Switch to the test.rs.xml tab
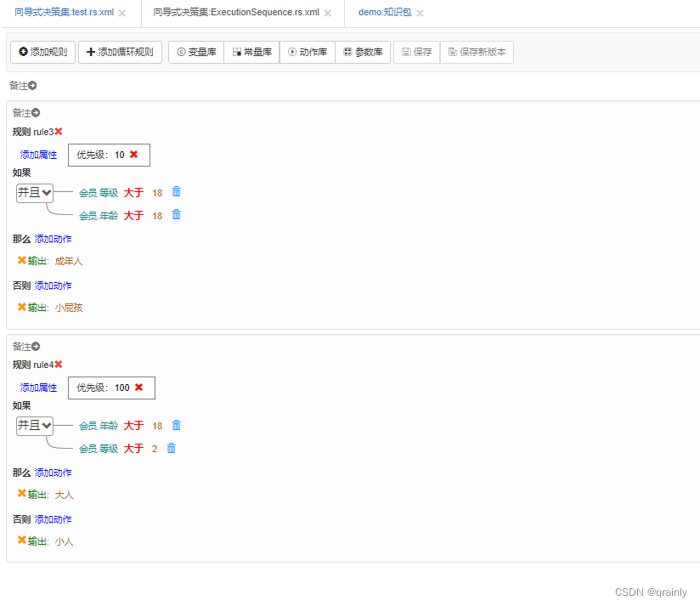This screenshot has width=700, height=606. point(65,13)
